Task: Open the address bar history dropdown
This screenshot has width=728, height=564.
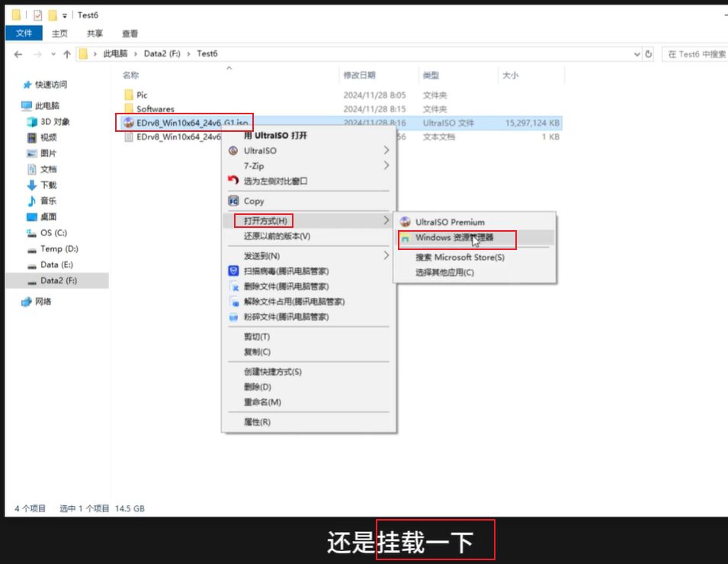Action: tap(637, 54)
